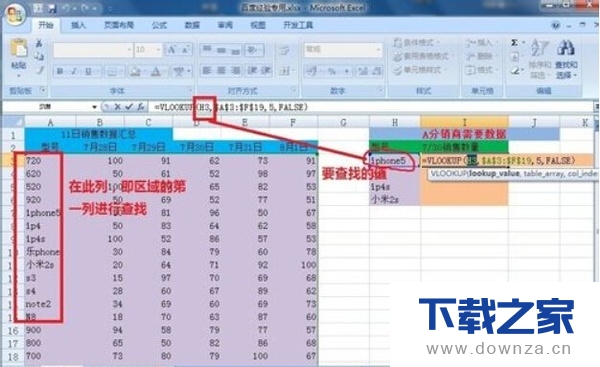Expand the formula bar at right end
The width and height of the screenshot is (600, 367).
coord(596,107)
